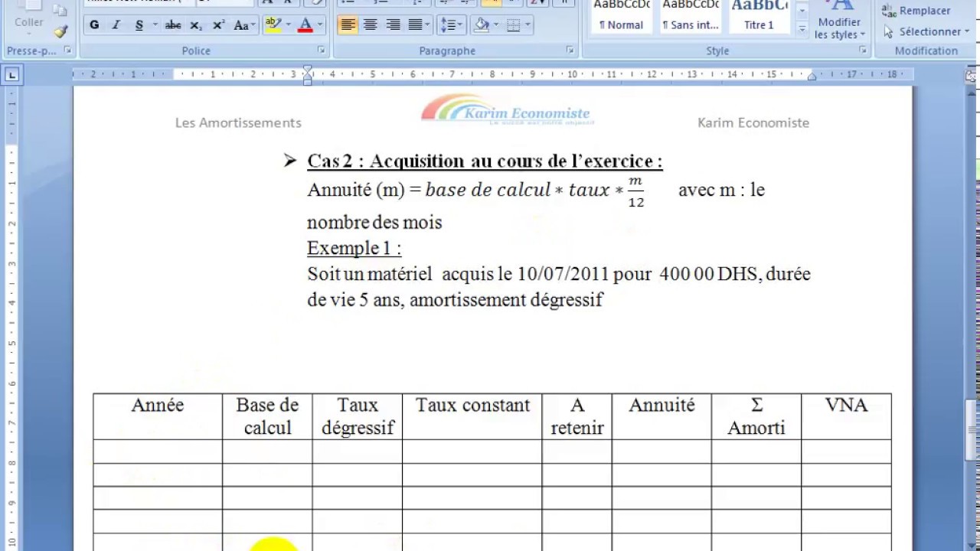Click the Coller paste button
This screenshot has width=980, height=551.
click(28, 18)
